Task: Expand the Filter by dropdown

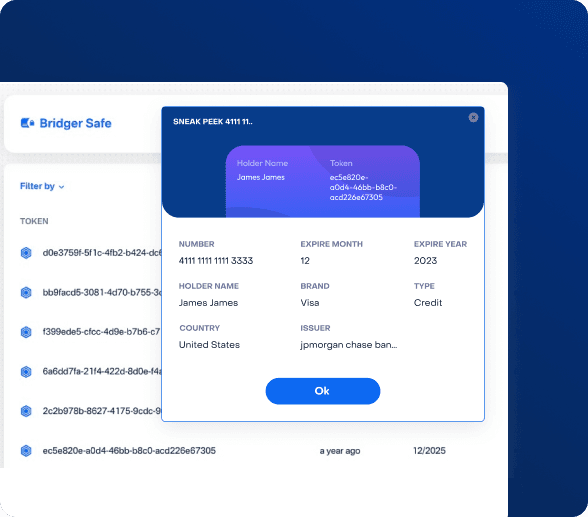Action: pyautogui.click(x=42, y=186)
